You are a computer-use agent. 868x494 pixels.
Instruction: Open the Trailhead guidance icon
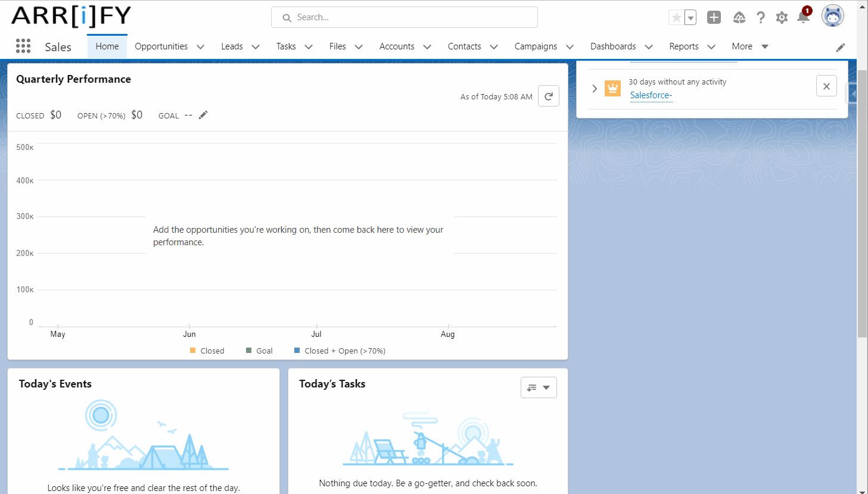point(739,18)
